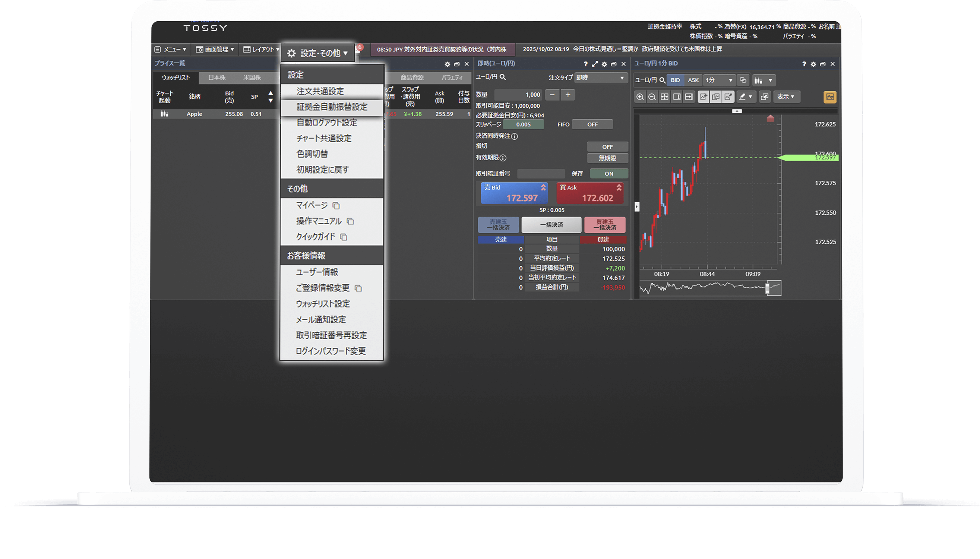Screen dimensions: 980x559
Task: Open the price list panel gear settings
Action: pyautogui.click(x=447, y=64)
